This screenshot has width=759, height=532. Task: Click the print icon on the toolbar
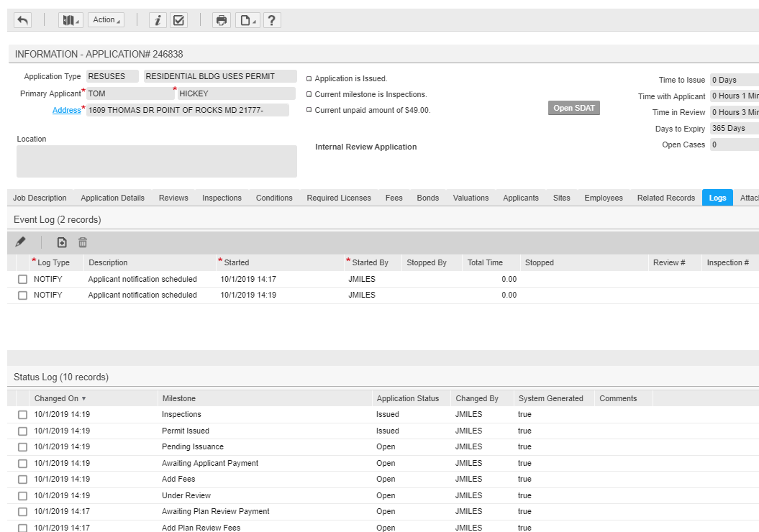click(x=221, y=20)
